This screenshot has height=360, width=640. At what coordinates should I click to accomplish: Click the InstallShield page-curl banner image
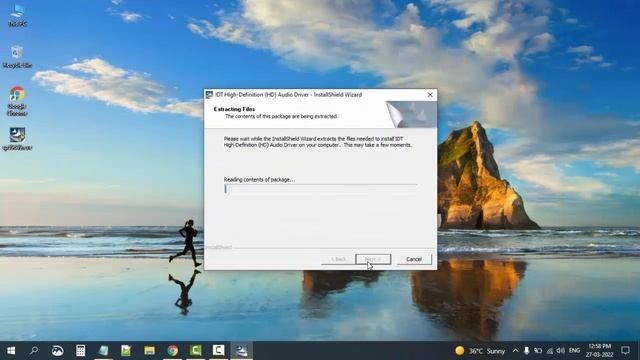(x=411, y=114)
